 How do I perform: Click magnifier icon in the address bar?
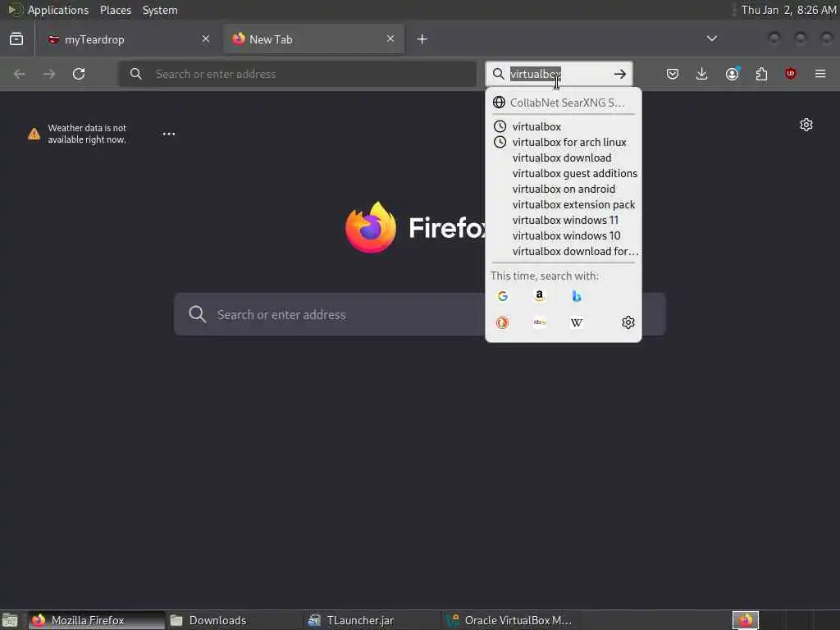136,74
